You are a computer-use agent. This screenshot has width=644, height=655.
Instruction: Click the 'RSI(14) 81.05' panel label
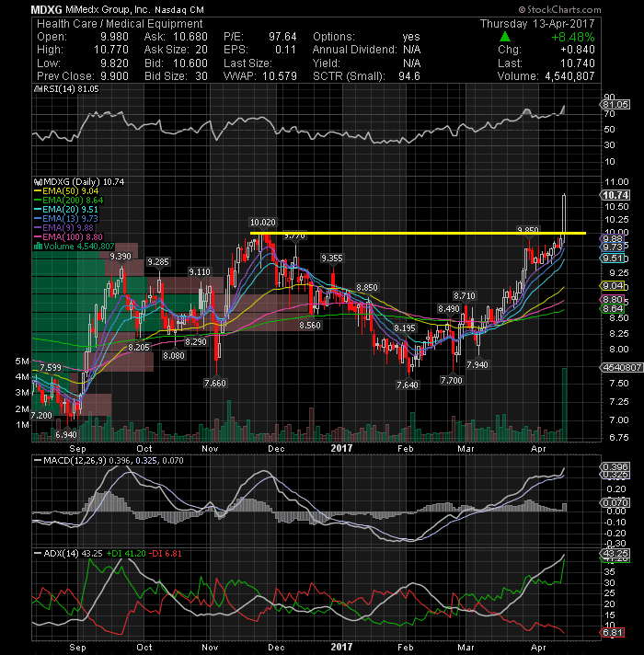tap(66, 88)
